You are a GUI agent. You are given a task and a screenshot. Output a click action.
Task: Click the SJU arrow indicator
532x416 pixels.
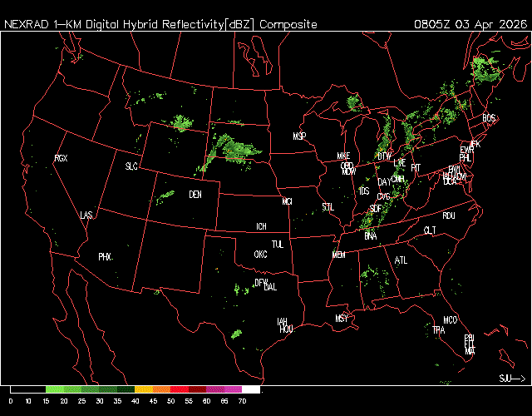(x=512, y=379)
